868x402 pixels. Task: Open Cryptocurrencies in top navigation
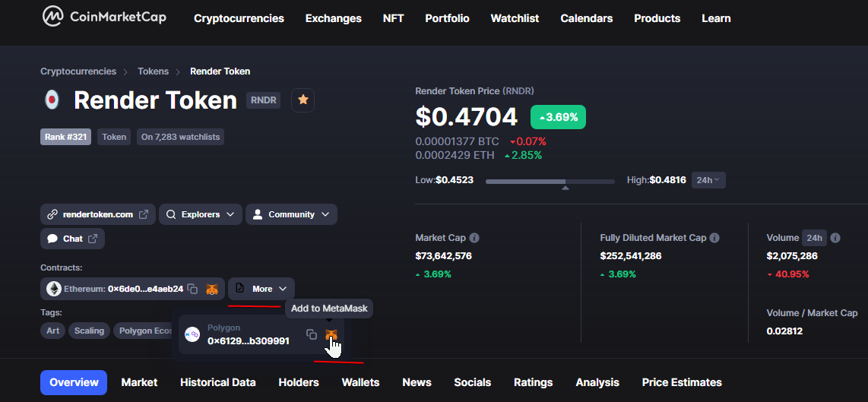coord(239,18)
